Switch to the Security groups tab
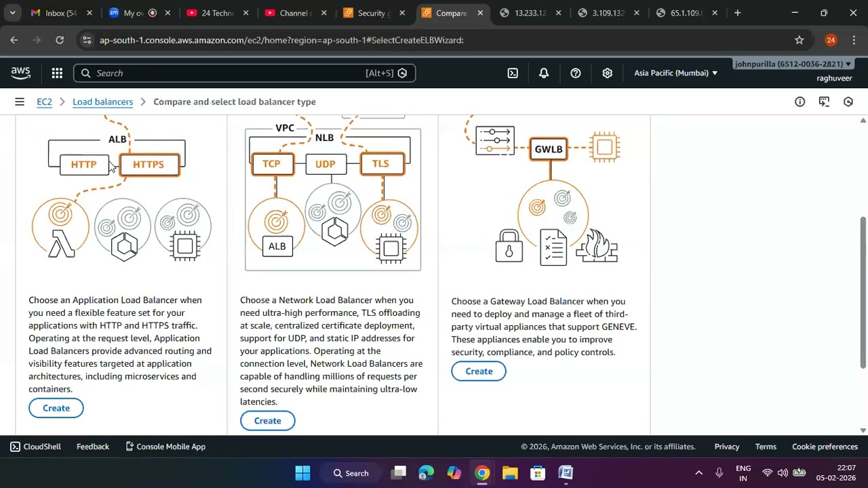This screenshot has width=868, height=488. coord(374,13)
